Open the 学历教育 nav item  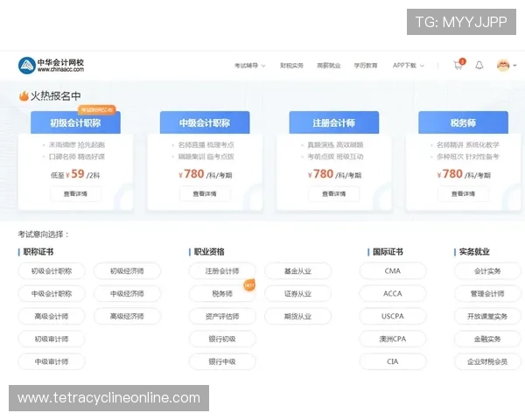point(366,66)
